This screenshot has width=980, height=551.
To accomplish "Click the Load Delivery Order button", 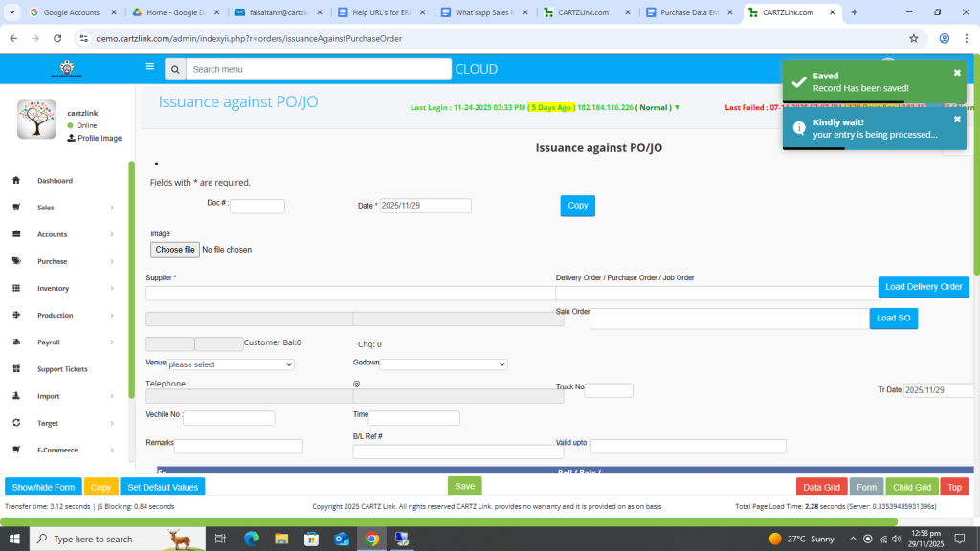I will click(x=923, y=287).
